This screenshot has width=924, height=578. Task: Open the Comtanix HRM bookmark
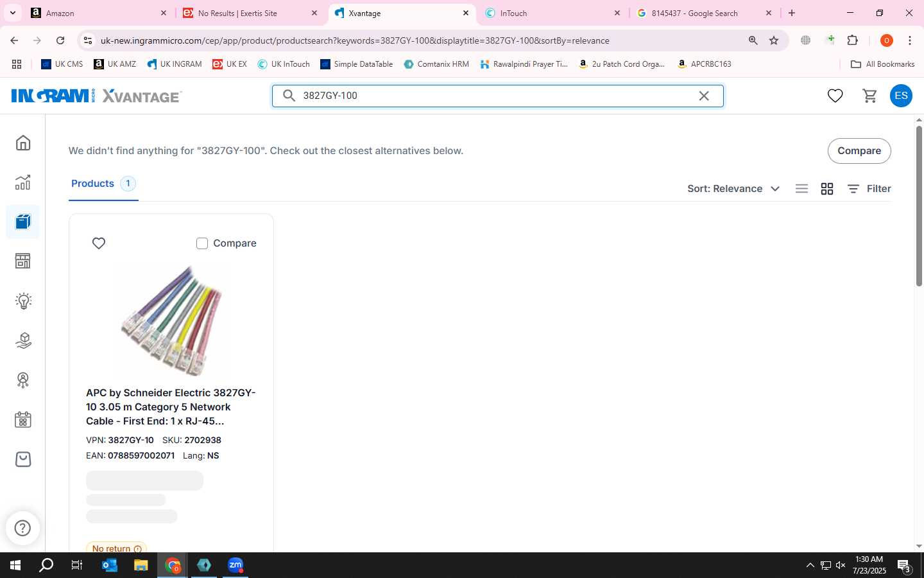[436, 64]
